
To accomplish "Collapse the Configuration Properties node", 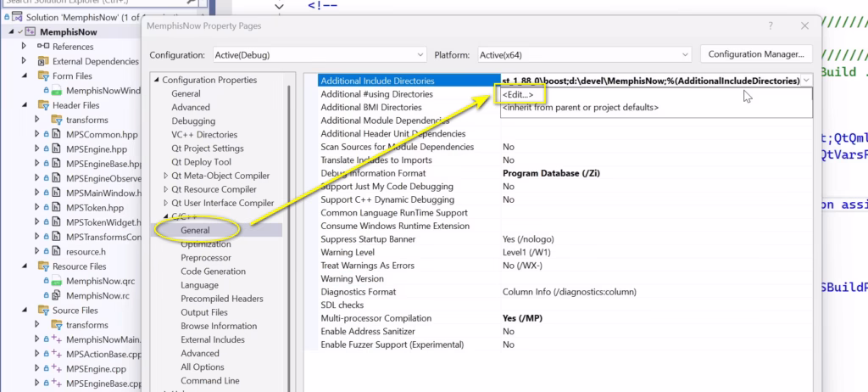I will point(156,81).
